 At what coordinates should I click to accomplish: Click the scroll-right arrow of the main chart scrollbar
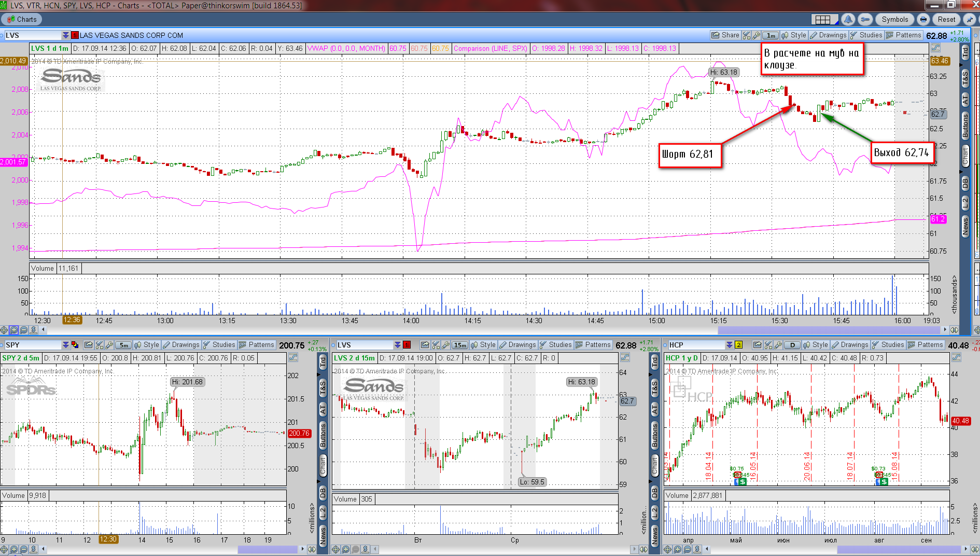coord(945,330)
